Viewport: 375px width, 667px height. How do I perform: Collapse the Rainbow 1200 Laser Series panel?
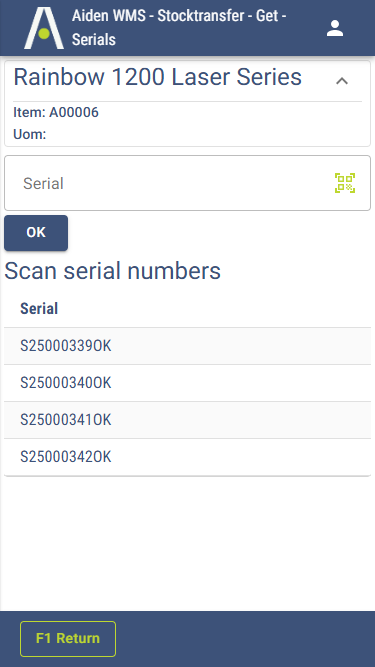pyautogui.click(x=342, y=80)
